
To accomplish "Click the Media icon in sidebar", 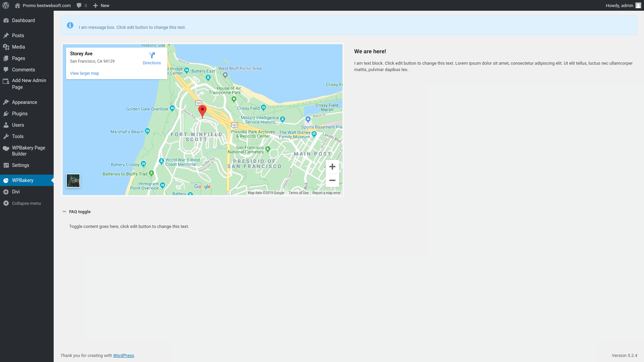I will 6,47.
